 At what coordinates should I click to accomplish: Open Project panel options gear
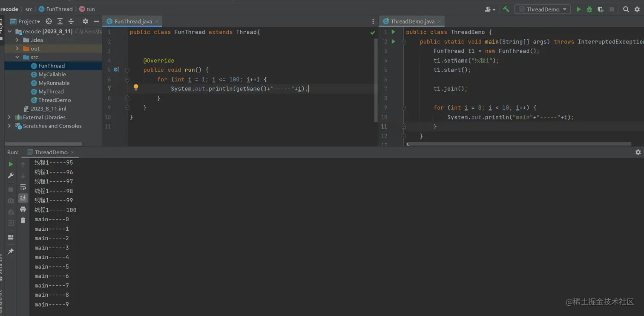click(x=85, y=21)
